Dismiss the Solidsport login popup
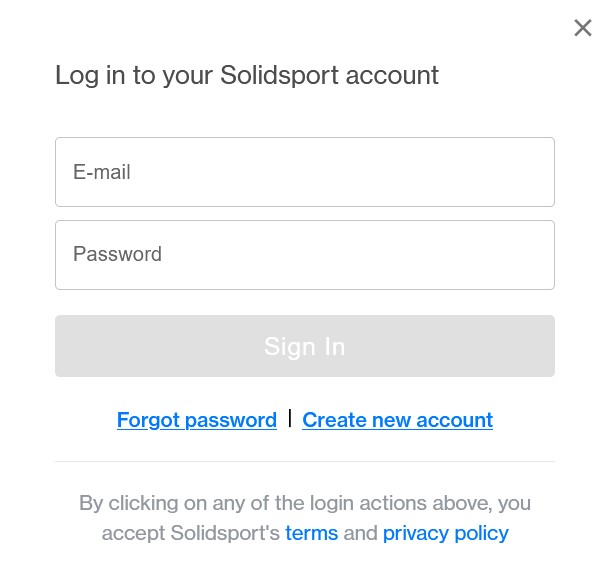Viewport: 612px width, 582px height. 583,28
